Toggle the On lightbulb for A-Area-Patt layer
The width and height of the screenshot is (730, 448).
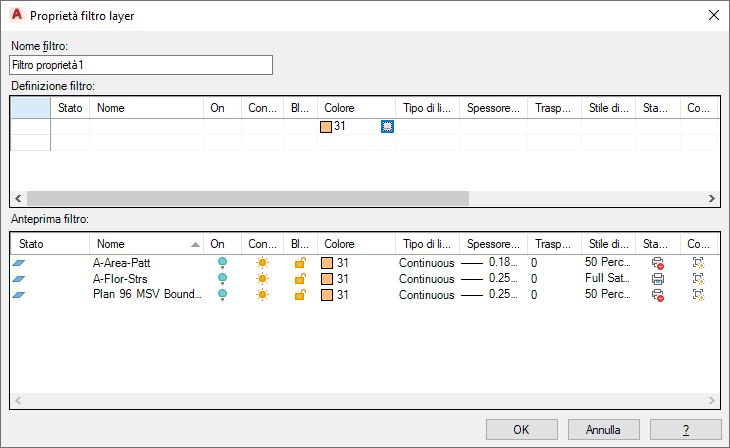tap(223, 263)
